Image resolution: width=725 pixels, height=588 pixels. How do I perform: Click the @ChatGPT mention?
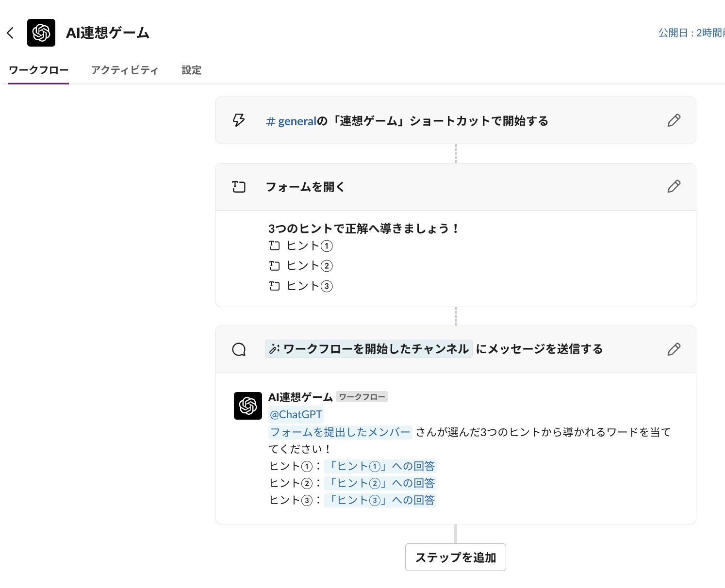click(x=296, y=415)
